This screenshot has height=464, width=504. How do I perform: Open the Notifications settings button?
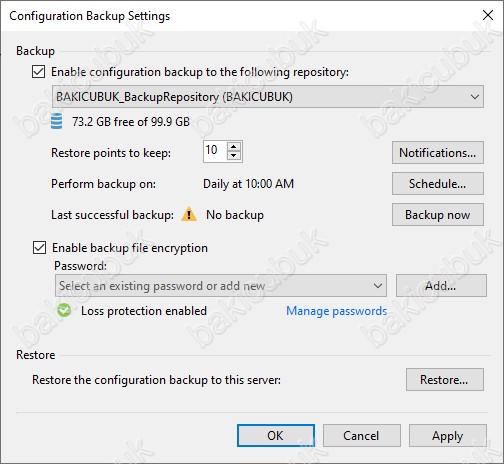pos(438,153)
